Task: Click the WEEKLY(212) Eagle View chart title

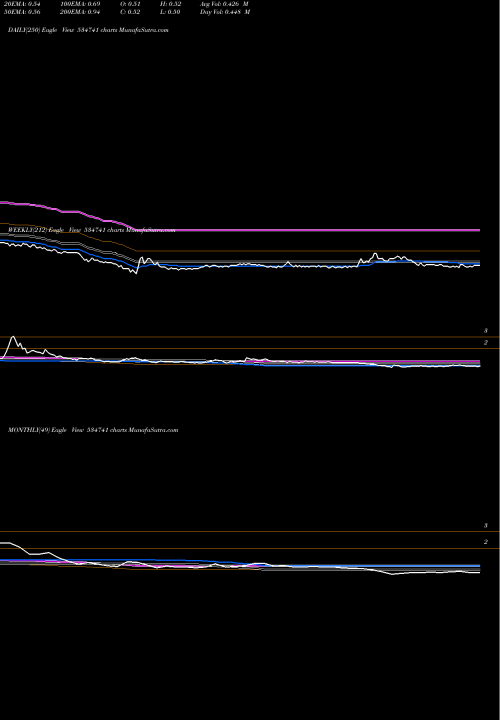Action: 91,230
